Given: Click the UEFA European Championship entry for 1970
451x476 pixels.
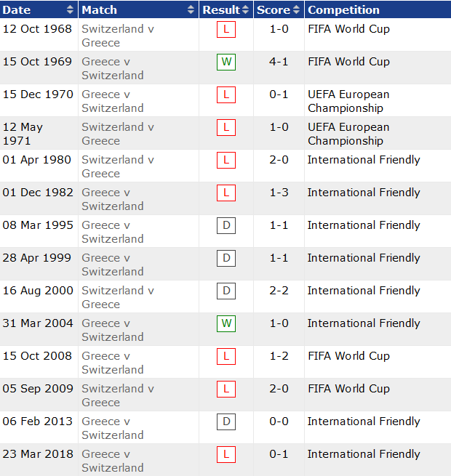Looking at the screenshot, I should click(x=348, y=101).
